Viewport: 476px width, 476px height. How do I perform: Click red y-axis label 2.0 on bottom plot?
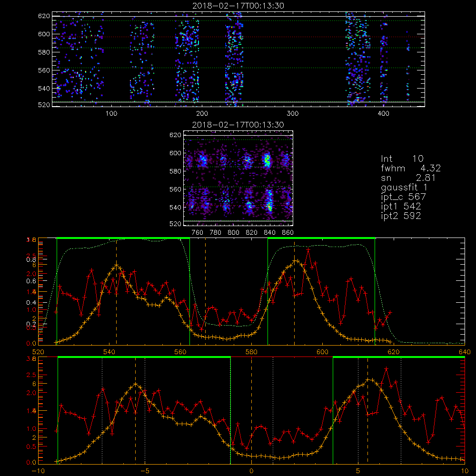click(x=31, y=393)
